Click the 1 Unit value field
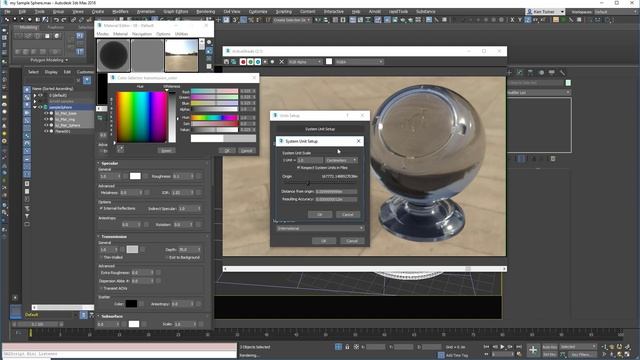 [x=310, y=160]
